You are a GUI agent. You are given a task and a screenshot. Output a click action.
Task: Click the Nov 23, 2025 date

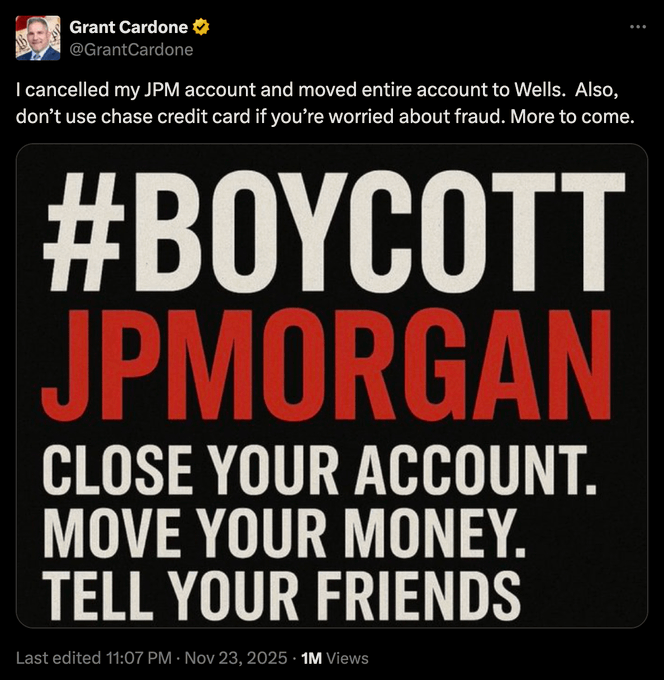[236, 658]
